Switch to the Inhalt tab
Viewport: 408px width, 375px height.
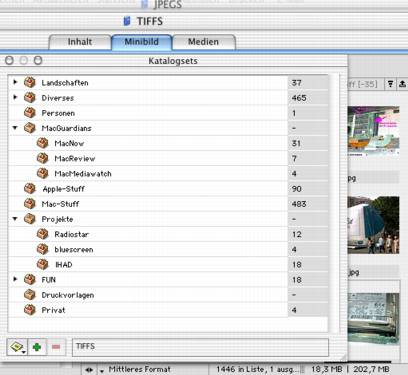80,42
